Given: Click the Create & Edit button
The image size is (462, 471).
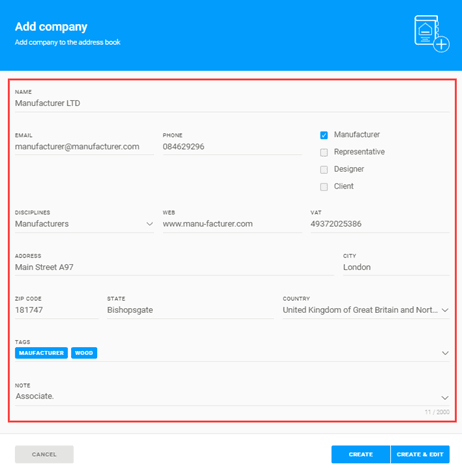Looking at the screenshot, I should pos(420,454).
